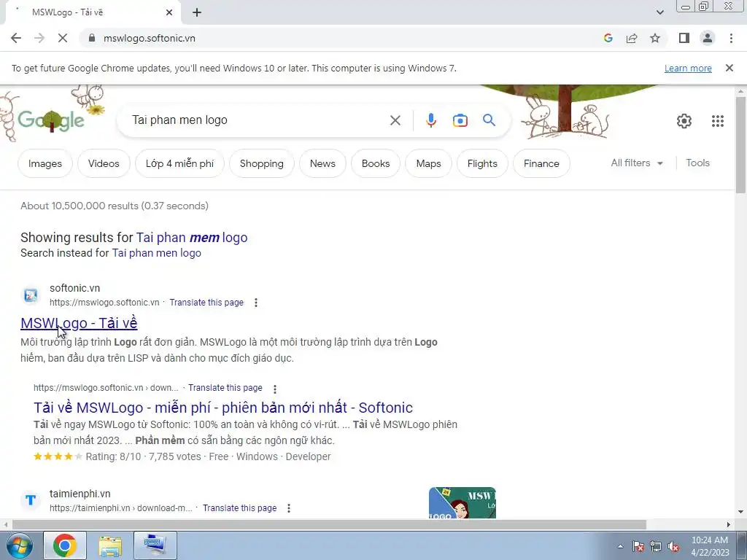
Task: Click the horizontal scrollbar thumb
Action: tap(329, 525)
